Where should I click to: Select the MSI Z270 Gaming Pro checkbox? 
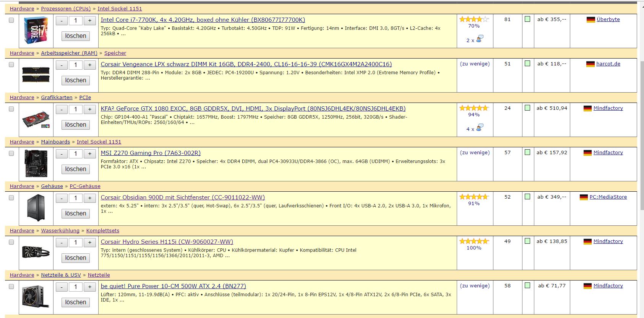11,153
